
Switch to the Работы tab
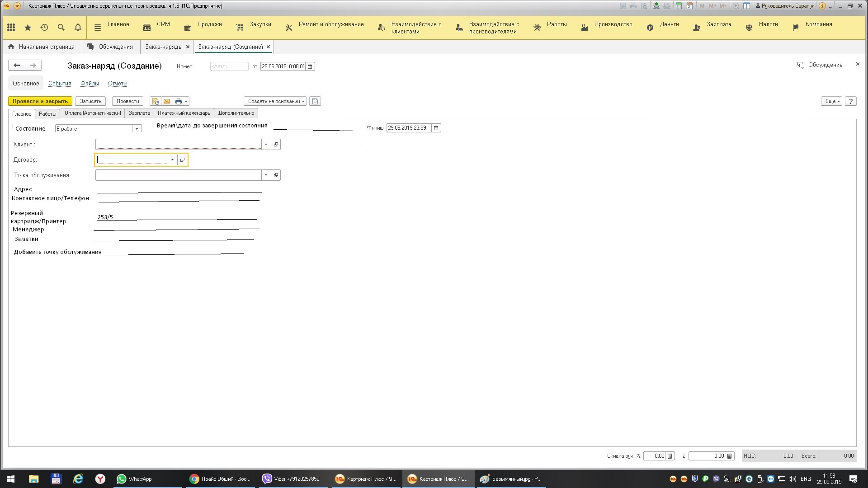coord(47,114)
